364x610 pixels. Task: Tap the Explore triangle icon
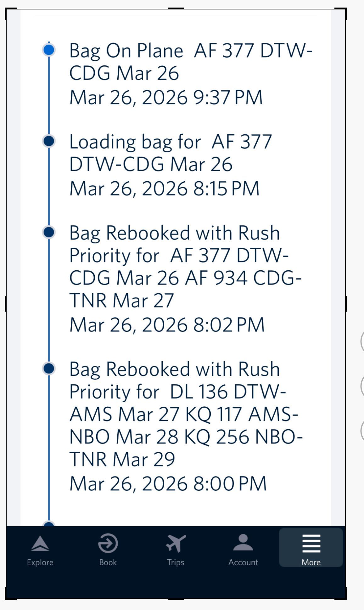click(x=40, y=544)
